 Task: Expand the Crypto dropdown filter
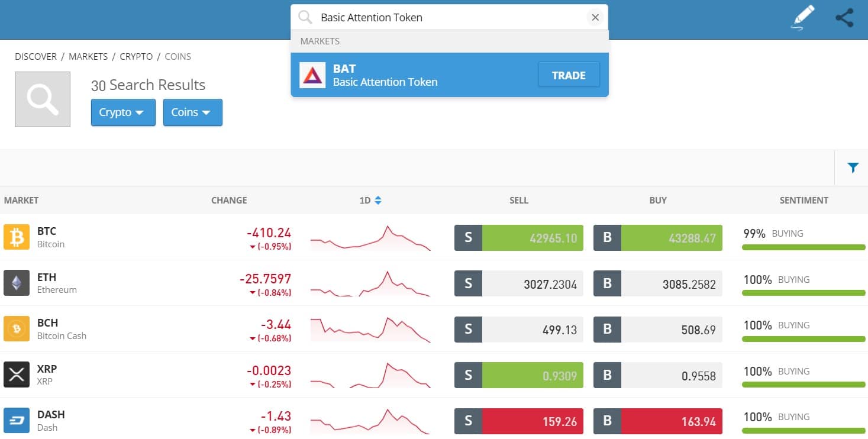(x=123, y=112)
